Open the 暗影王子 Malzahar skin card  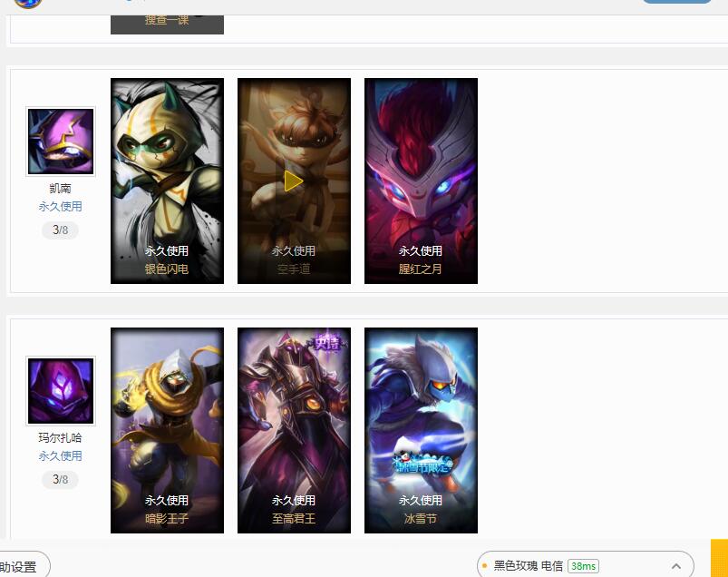pyautogui.click(x=167, y=430)
